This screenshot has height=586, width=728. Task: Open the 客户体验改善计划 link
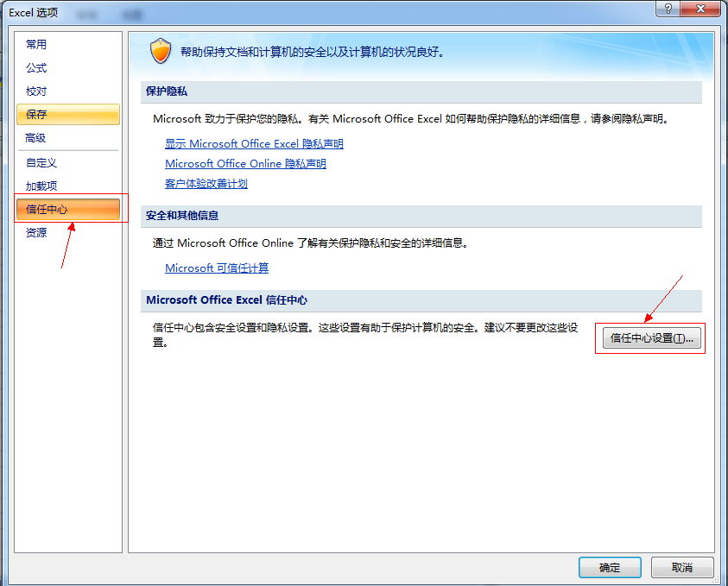[206, 184]
